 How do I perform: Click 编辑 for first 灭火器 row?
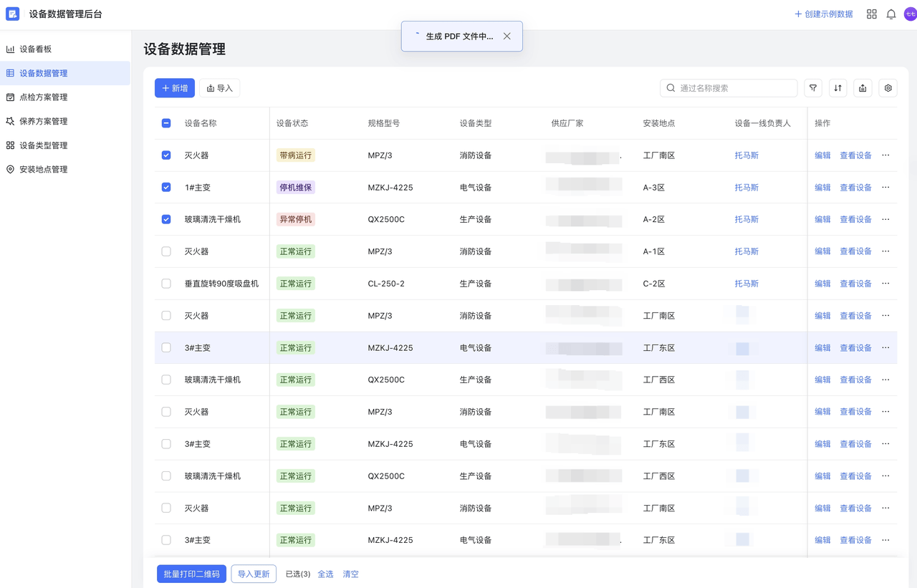click(822, 155)
